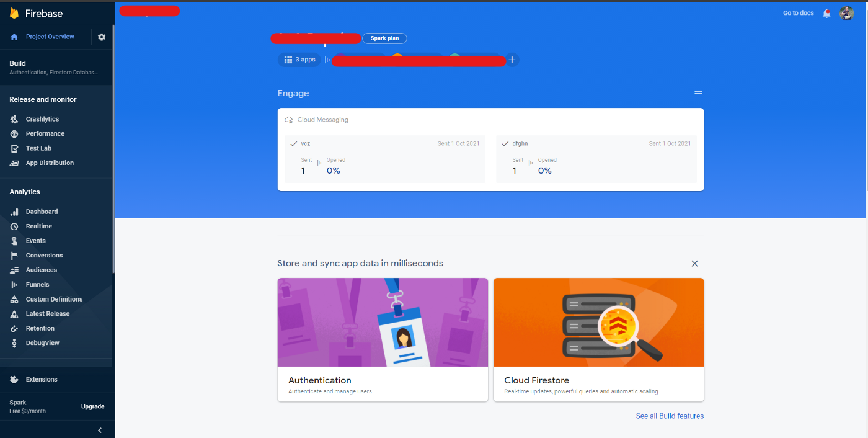The image size is (868, 438).
Task: Go to Analytics Dashboard menu item
Action: point(42,212)
